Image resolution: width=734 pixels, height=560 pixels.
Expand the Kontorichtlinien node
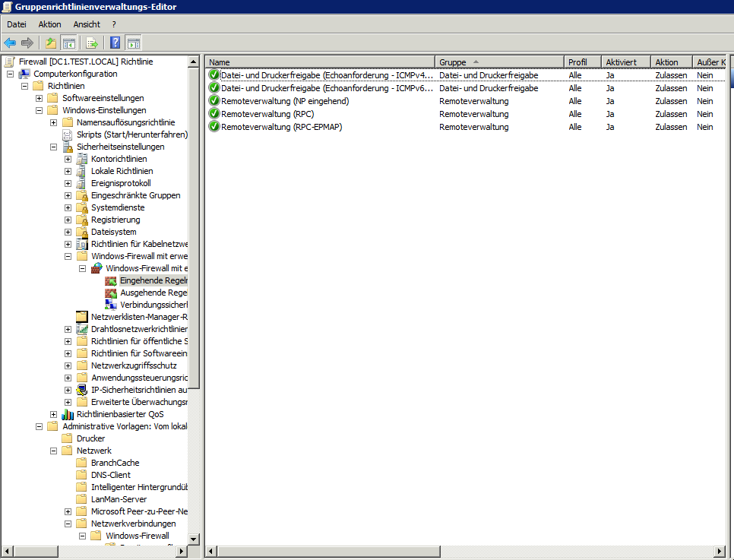(68, 159)
